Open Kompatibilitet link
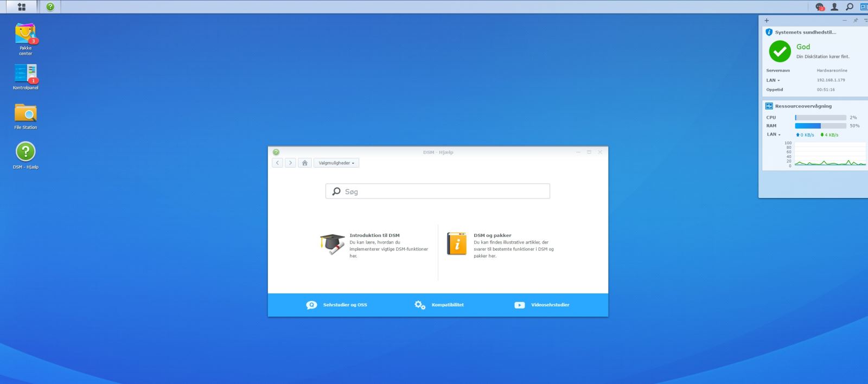This screenshot has height=384, width=868. pyautogui.click(x=439, y=305)
